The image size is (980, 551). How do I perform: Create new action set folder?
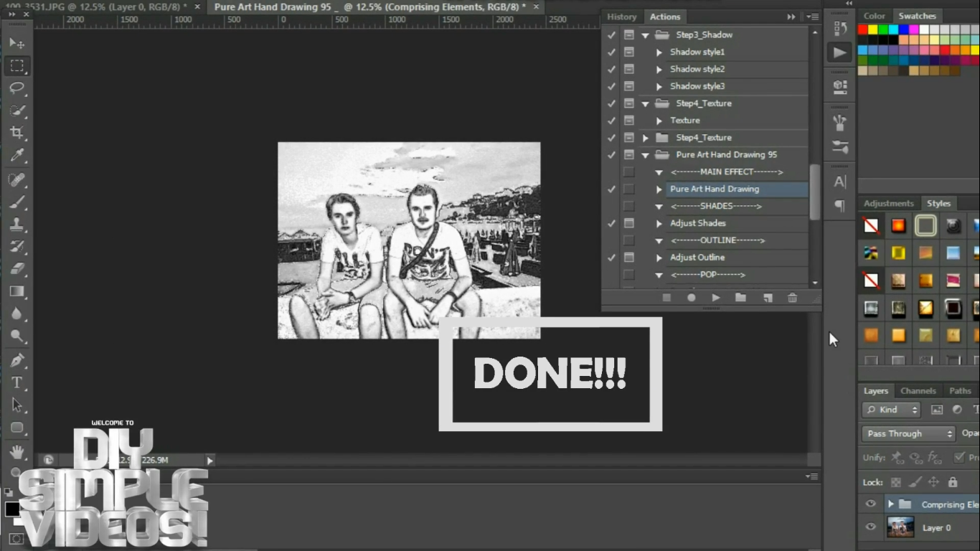coord(740,298)
